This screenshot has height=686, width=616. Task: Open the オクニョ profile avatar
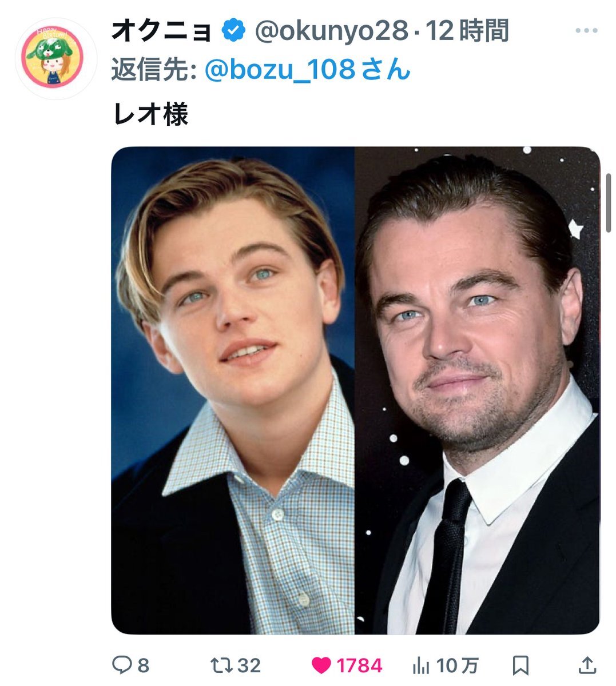pos(53,57)
